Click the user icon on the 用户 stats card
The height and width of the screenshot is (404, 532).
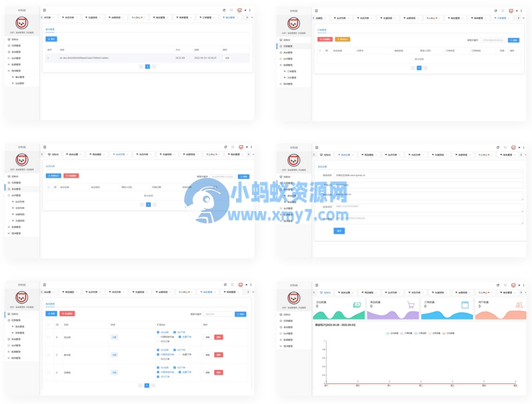tap(519, 303)
